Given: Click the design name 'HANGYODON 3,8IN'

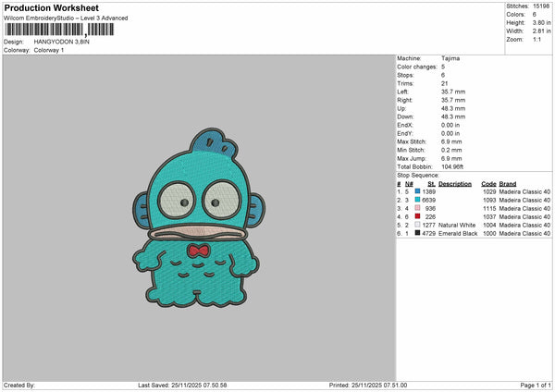Looking at the screenshot, I should click(62, 42).
